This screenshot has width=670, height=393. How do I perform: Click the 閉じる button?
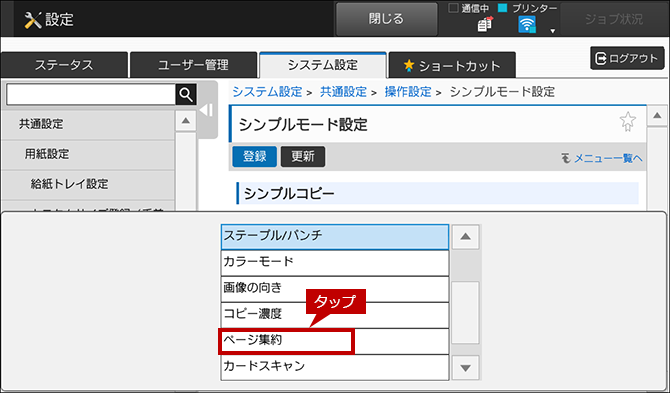click(386, 19)
